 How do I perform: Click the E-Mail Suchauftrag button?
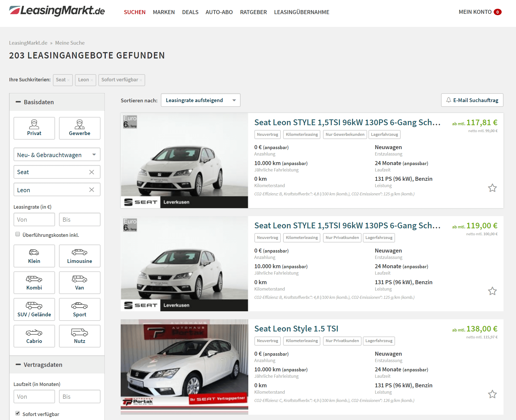coord(472,100)
